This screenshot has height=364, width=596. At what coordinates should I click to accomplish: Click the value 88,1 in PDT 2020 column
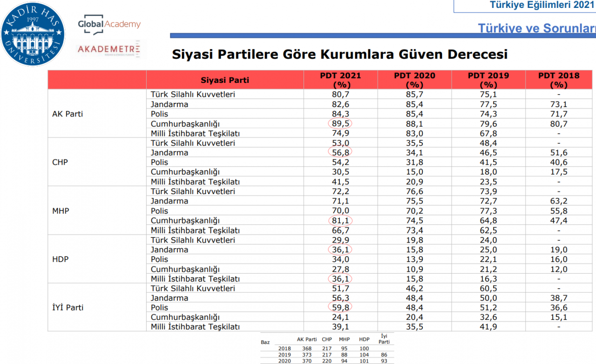click(x=414, y=124)
